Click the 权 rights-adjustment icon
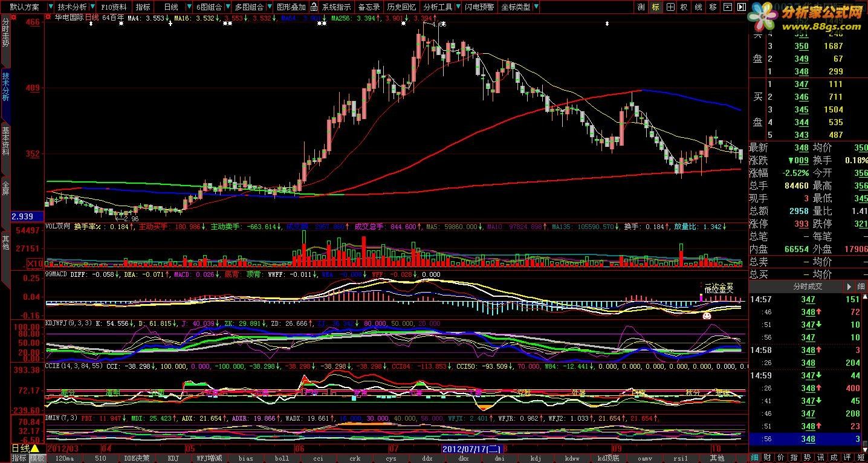 click(684, 7)
